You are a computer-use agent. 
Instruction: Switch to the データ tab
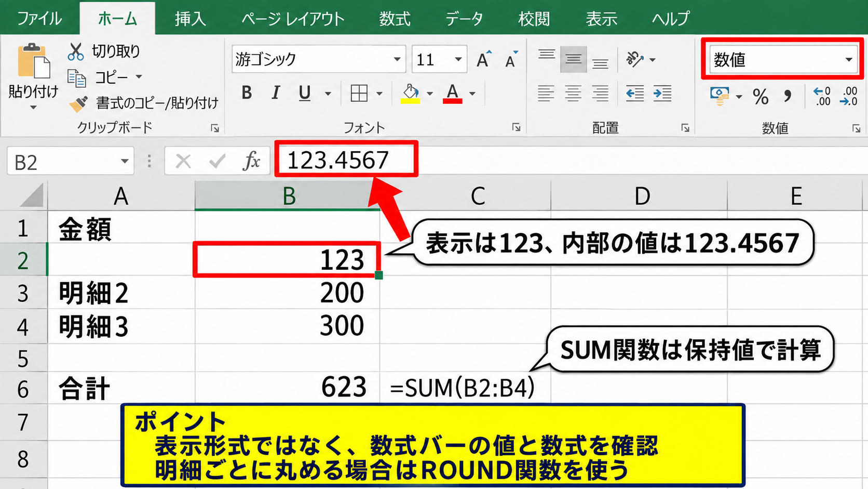click(464, 19)
